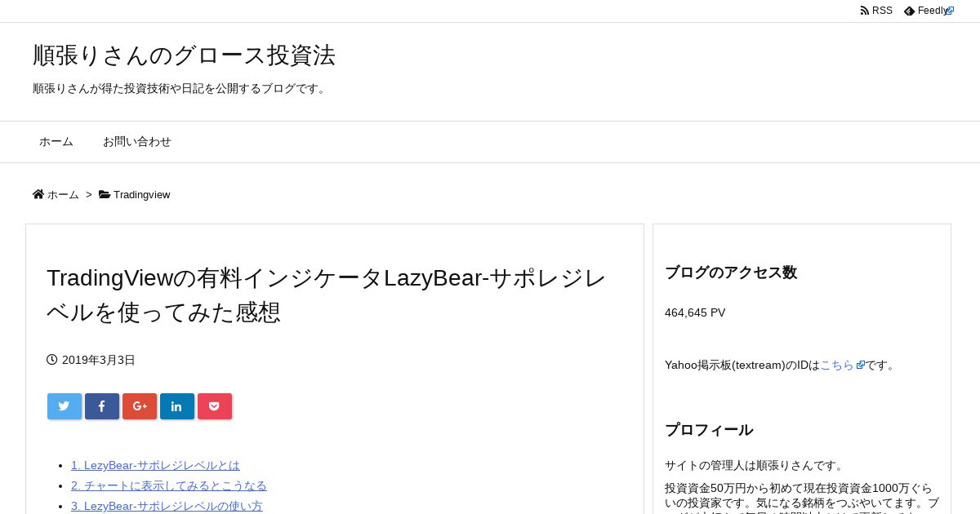Follow the blog on Feedly

tap(929, 11)
